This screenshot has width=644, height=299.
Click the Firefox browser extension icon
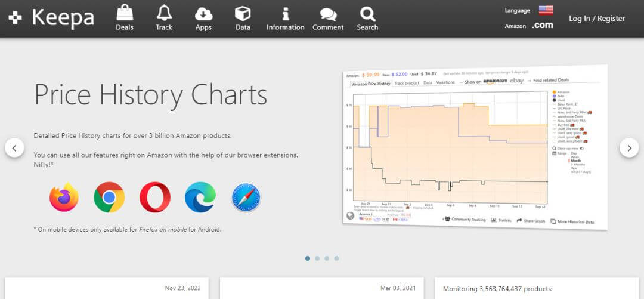click(64, 197)
